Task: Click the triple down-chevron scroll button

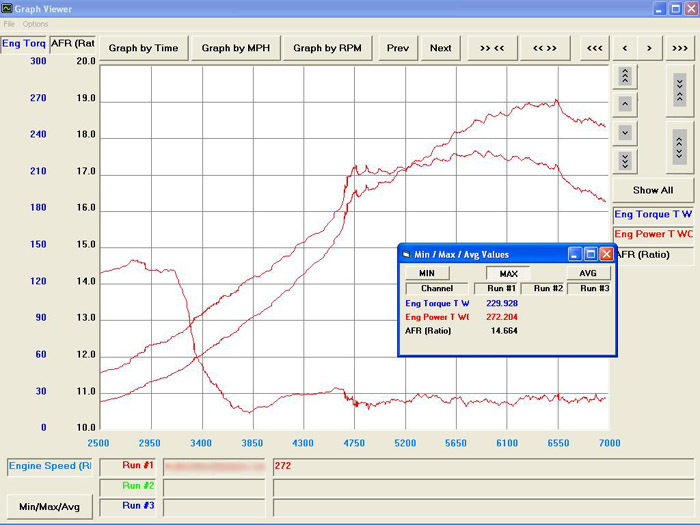Action: click(x=625, y=161)
